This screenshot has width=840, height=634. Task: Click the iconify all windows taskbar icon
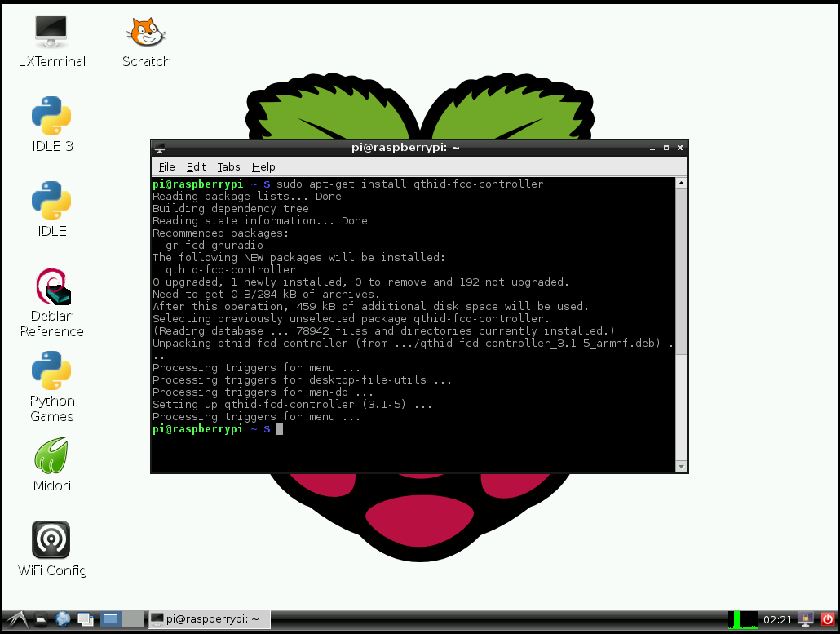click(x=85, y=619)
